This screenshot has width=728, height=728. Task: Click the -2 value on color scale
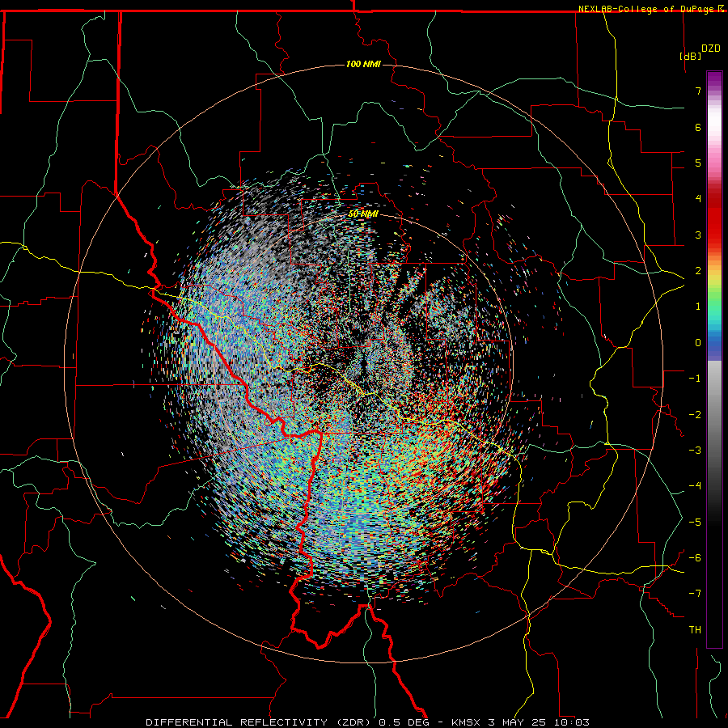[x=695, y=415]
